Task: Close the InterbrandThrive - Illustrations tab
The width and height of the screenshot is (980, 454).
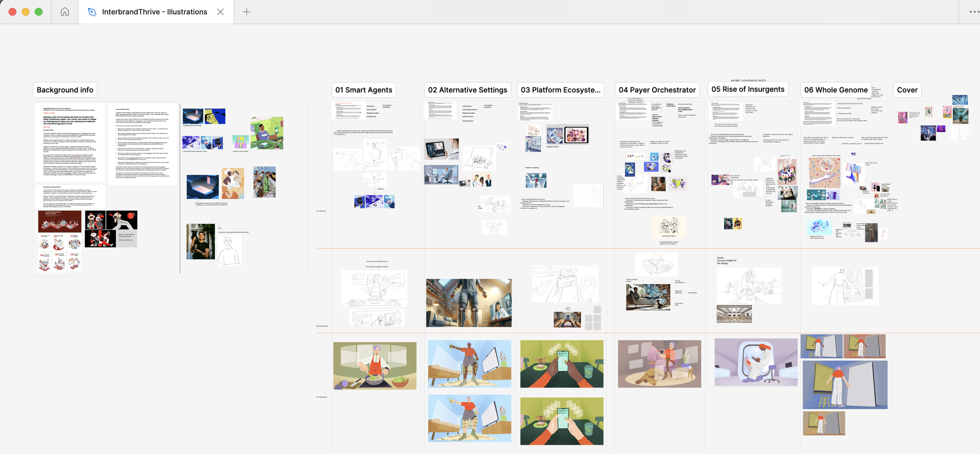Action: (220, 12)
